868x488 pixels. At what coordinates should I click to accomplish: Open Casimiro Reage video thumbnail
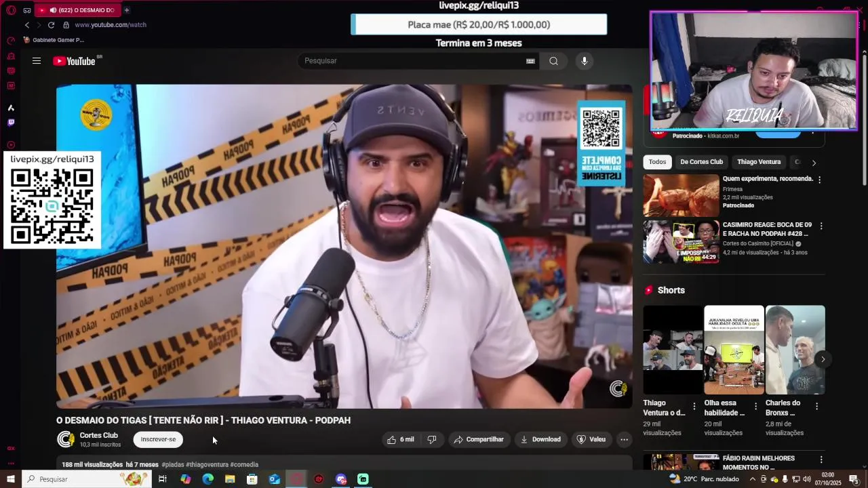681,242
